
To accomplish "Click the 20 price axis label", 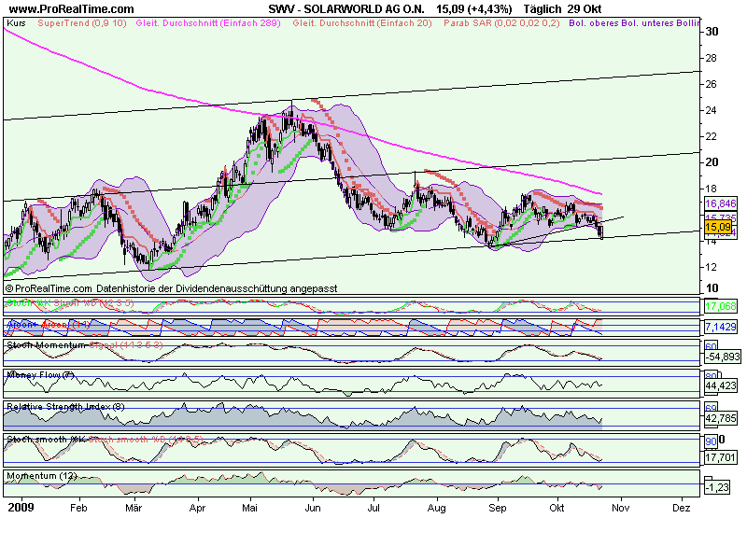I will pos(712,162).
